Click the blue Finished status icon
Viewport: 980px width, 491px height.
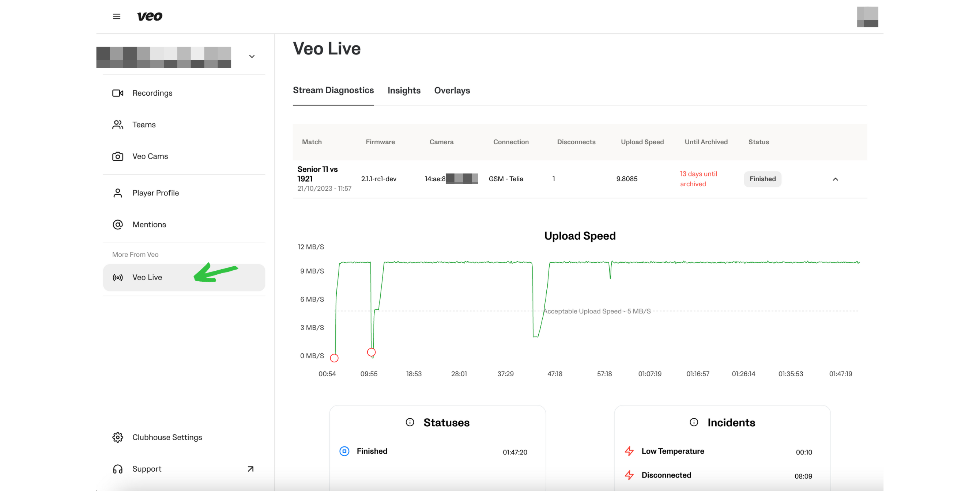pyautogui.click(x=344, y=451)
